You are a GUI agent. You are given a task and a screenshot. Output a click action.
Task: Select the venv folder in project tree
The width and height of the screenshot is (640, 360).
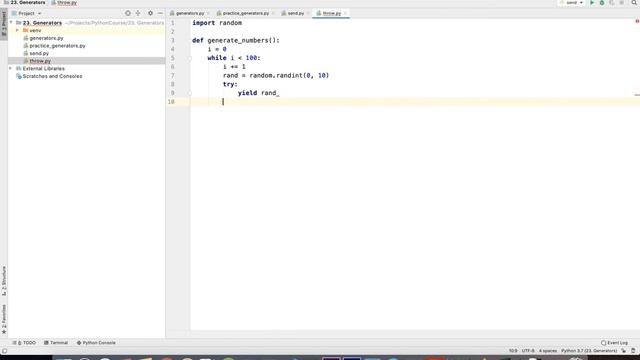click(35, 30)
